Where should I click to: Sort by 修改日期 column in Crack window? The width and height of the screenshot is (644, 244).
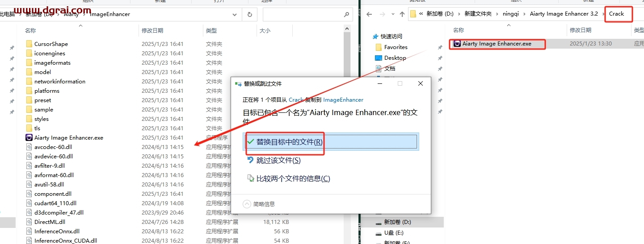(581, 30)
